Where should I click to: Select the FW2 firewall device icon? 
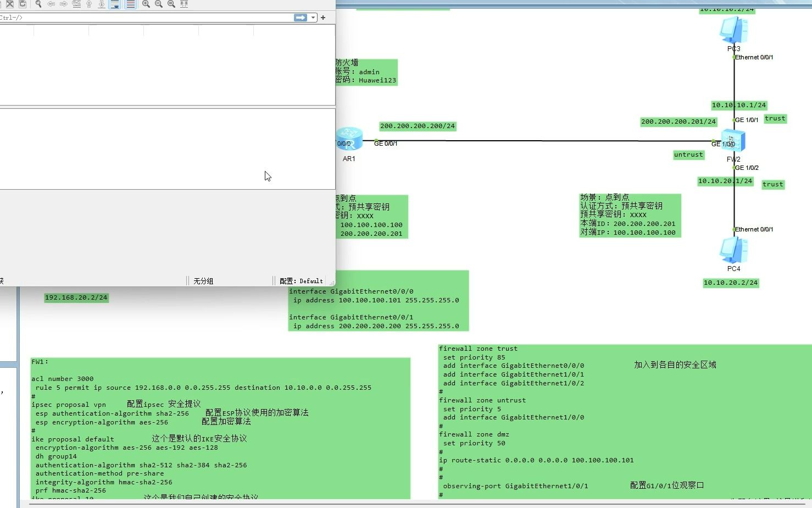(x=733, y=140)
